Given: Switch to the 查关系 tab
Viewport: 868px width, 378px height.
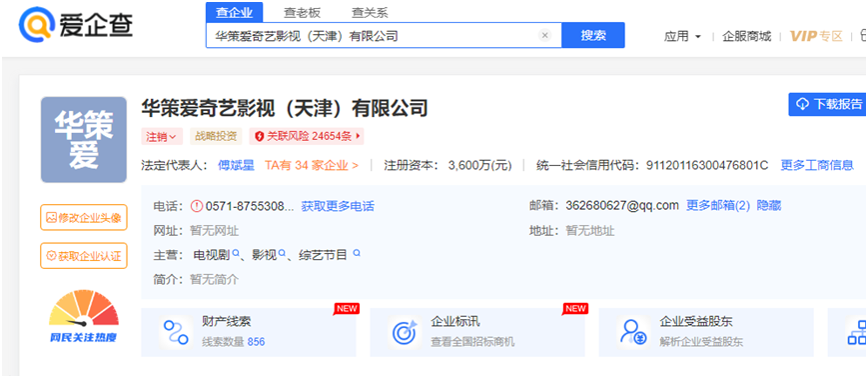Looking at the screenshot, I should (x=371, y=12).
